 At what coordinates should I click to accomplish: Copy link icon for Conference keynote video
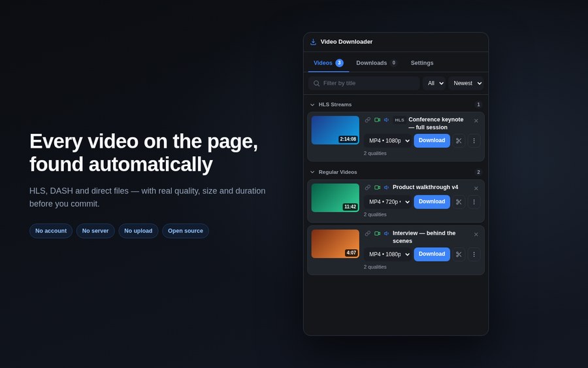tap(367, 120)
